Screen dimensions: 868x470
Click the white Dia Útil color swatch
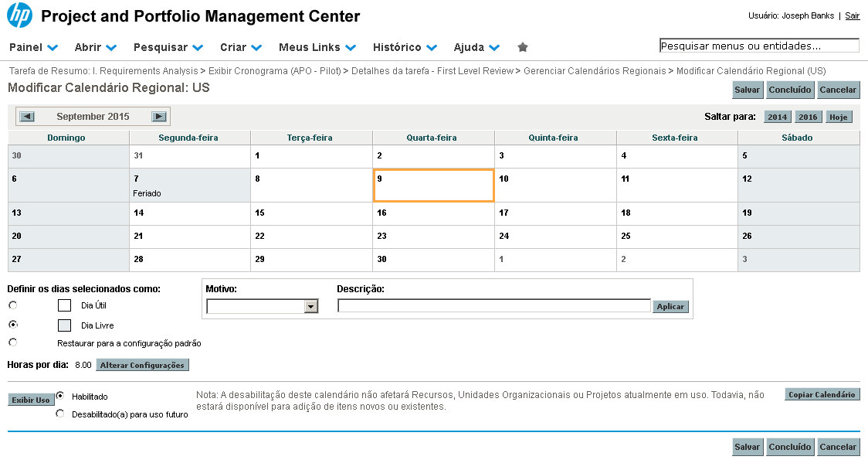[x=65, y=305]
